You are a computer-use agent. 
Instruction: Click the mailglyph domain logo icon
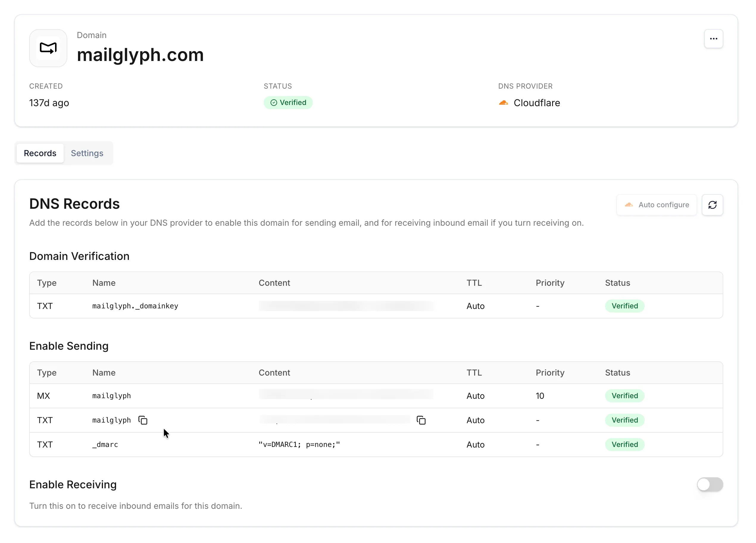pyautogui.click(x=48, y=48)
